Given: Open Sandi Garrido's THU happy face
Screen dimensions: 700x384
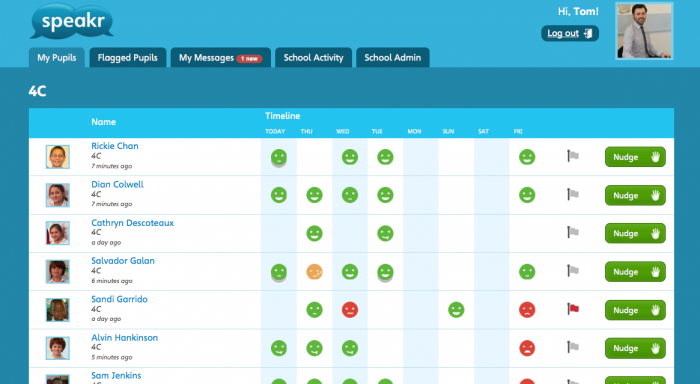Looking at the screenshot, I should pyautogui.click(x=314, y=310).
